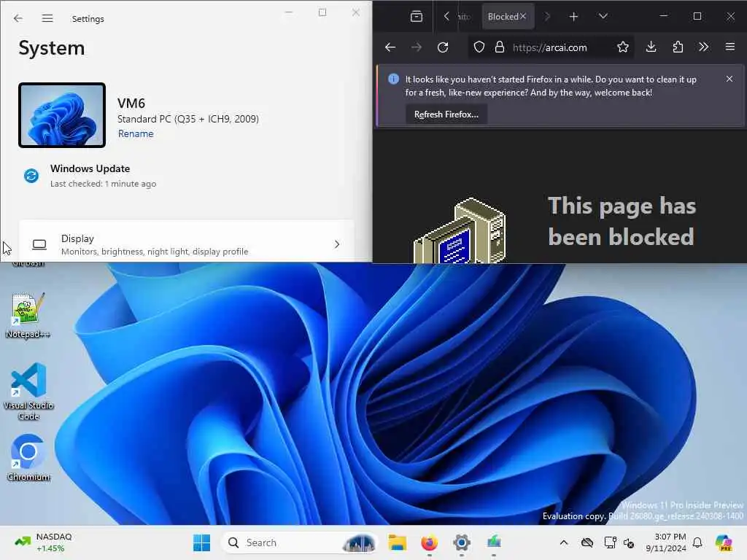The width and height of the screenshot is (747, 560).
Task: Launch Copilot preview from the taskbar
Action: 724,542
